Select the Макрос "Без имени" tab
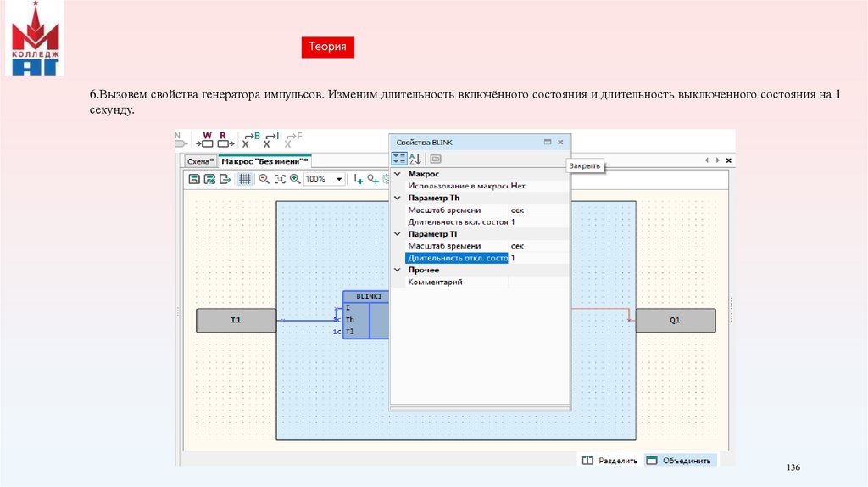 (x=264, y=160)
